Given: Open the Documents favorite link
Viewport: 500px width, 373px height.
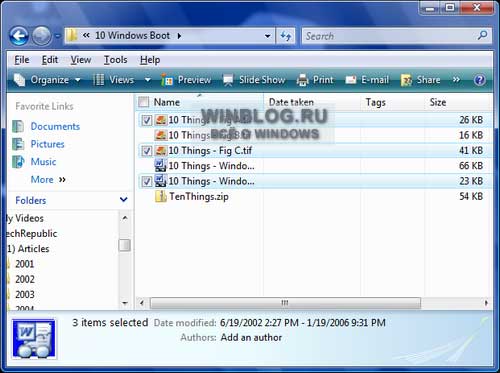Looking at the screenshot, I should click(55, 126).
